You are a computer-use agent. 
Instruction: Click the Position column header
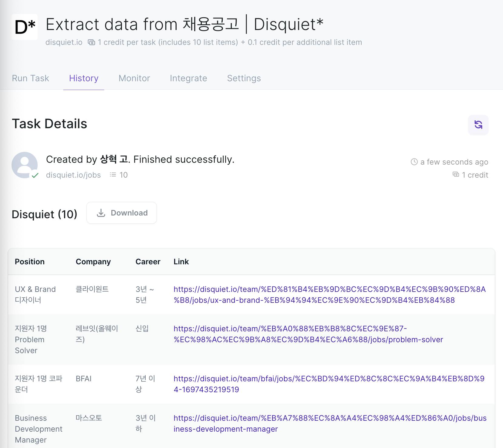tap(30, 262)
